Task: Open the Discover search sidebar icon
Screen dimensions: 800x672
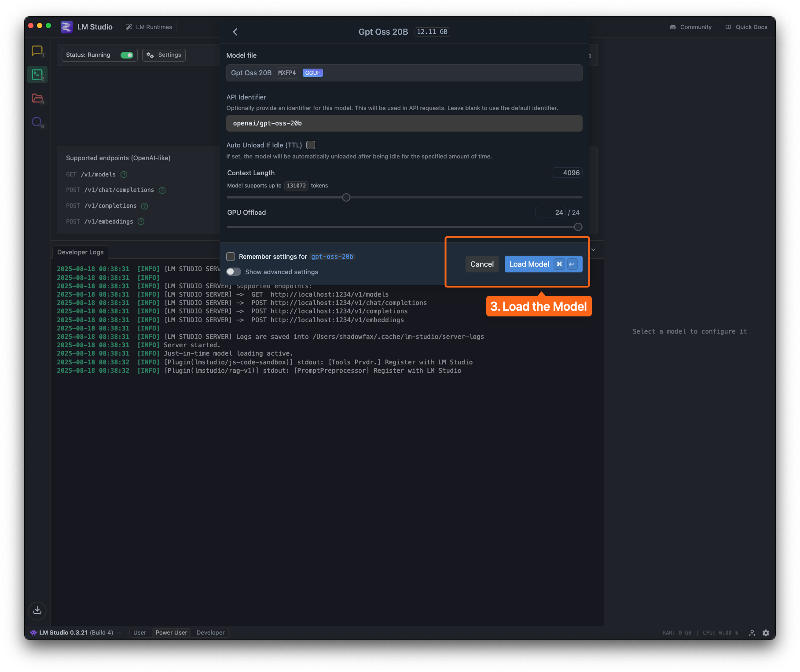Action: [x=37, y=122]
